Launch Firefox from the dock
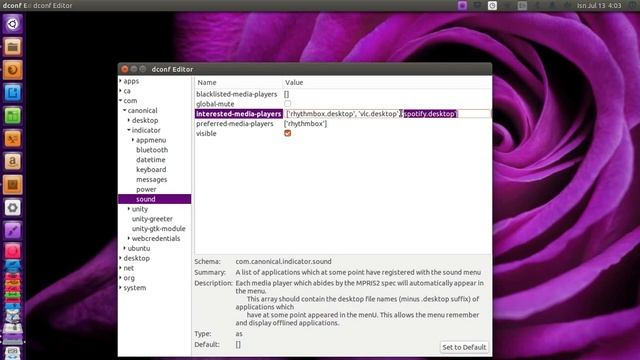This screenshot has width=640, height=360. click(13, 70)
